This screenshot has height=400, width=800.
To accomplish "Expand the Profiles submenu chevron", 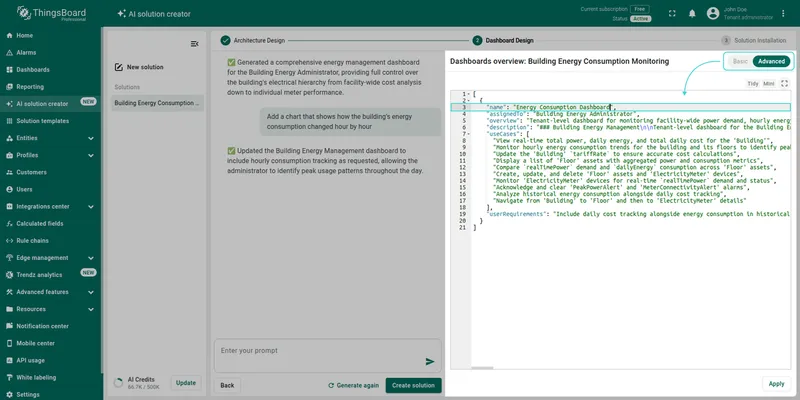I will click(x=91, y=155).
